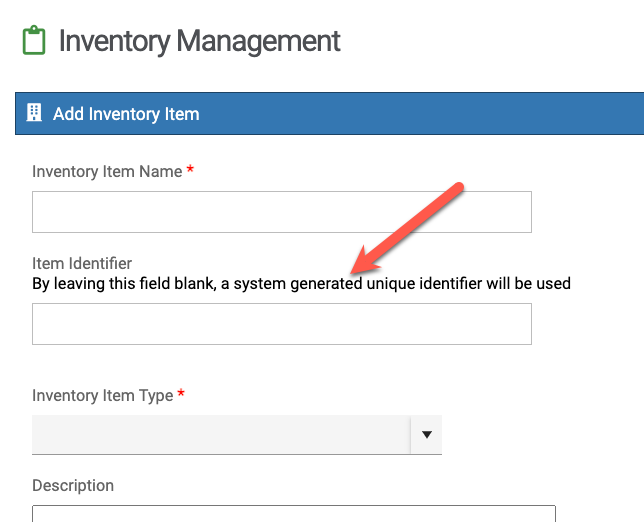Click the Add Inventory Item header text

coord(126,114)
